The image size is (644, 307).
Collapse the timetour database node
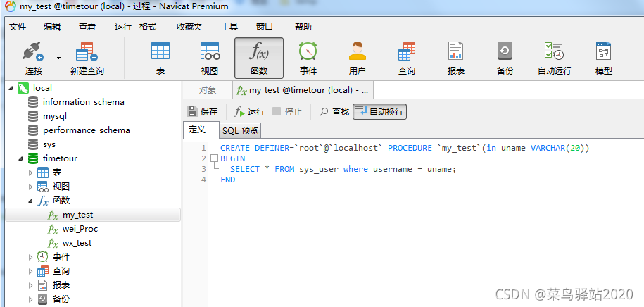click(x=20, y=158)
